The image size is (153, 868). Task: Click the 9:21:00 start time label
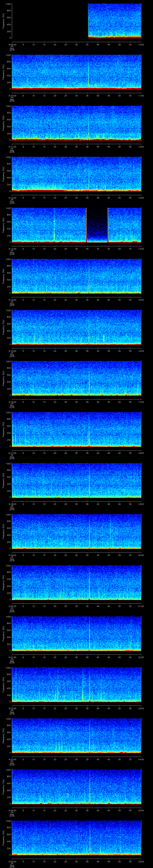[x=12, y=657]
